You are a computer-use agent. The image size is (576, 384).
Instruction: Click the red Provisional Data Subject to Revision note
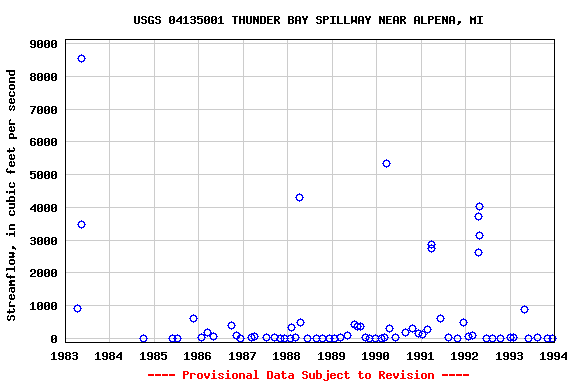[308, 375]
